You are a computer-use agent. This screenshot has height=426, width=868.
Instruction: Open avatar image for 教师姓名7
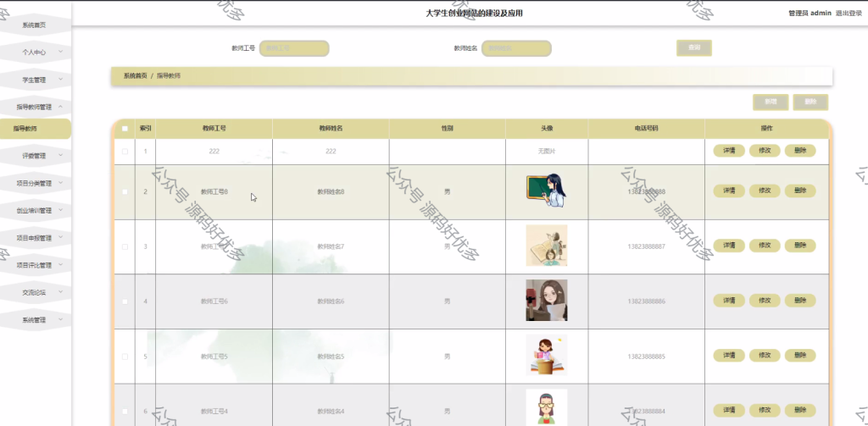(547, 246)
